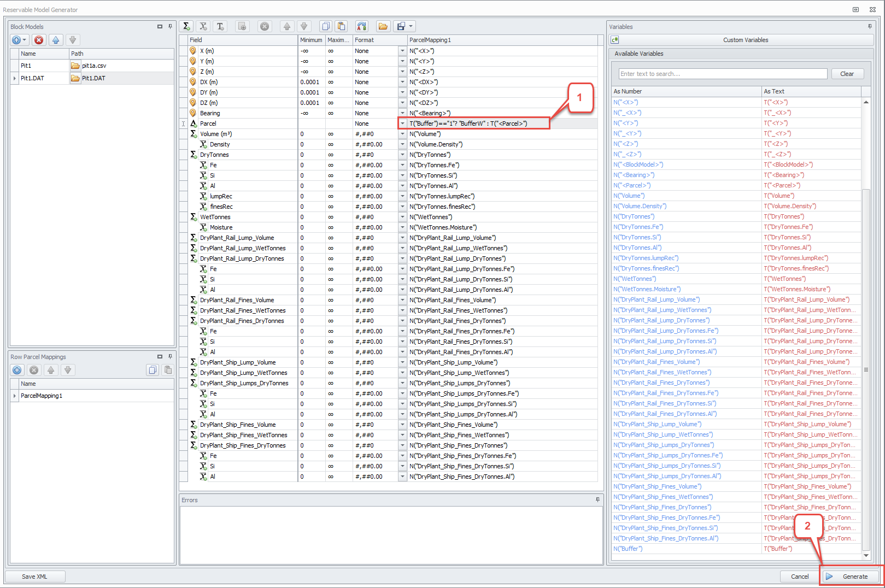Pin the Variables panel
The image size is (885, 588).
click(870, 26)
